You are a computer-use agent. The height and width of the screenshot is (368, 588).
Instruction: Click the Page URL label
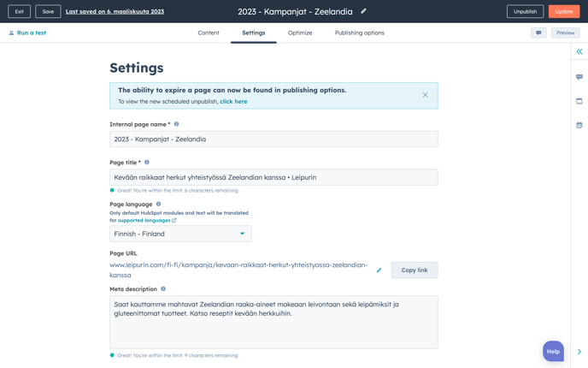(123, 253)
